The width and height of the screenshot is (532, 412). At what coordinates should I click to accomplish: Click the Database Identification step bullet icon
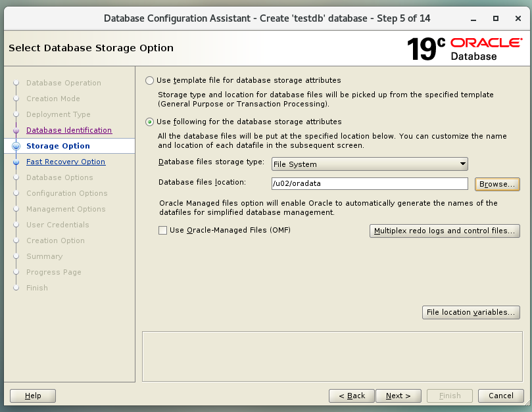(x=16, y=130)
